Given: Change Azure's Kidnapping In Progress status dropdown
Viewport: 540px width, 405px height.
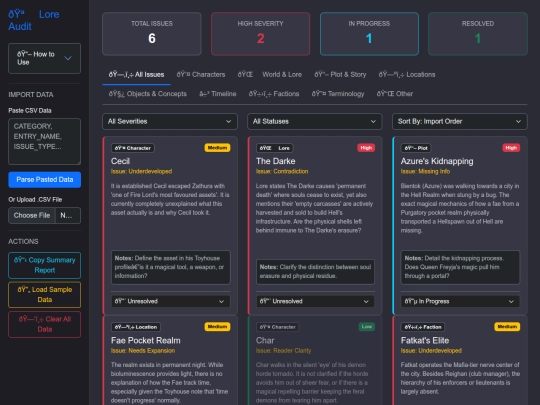Looking at the screenshot, I should pyautogui.click(x=460, y=301).
